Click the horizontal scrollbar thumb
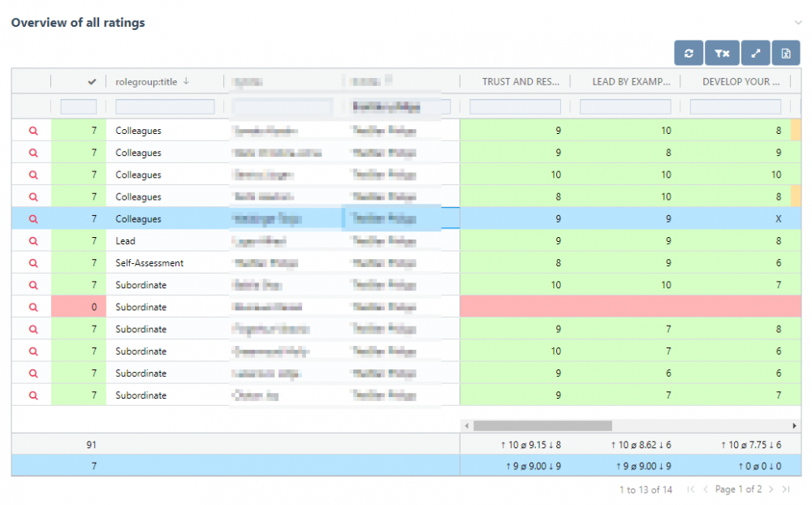The height and width of the screenshot is (505, 812). click(542, 425)
